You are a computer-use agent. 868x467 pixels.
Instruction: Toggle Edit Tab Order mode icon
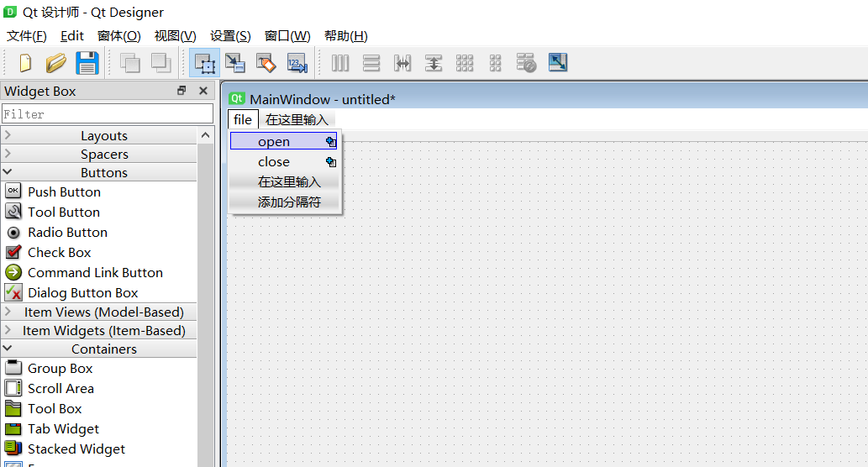tap(297, 63)
